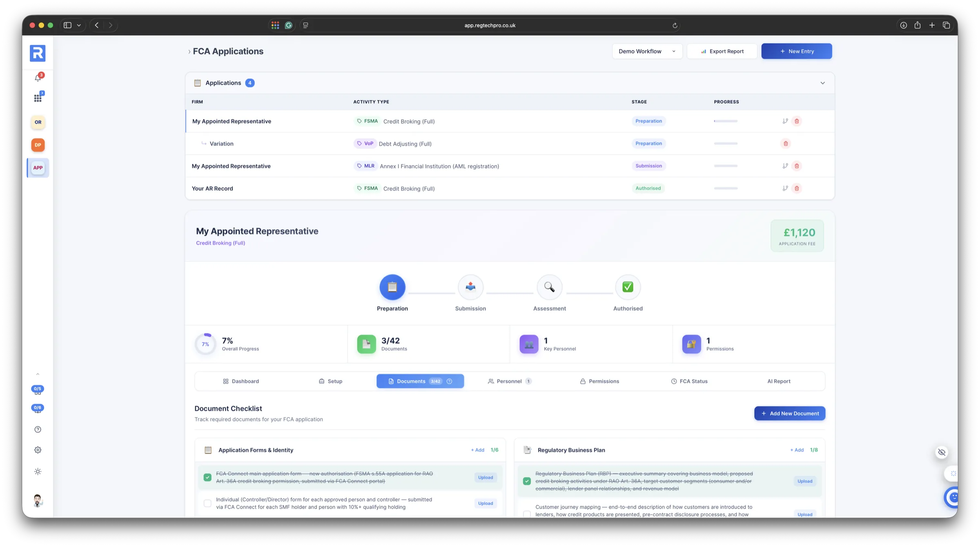Collapse the Applications panel chevron
The width and height of the screenshot is (980, 547).
click(822, 83)
